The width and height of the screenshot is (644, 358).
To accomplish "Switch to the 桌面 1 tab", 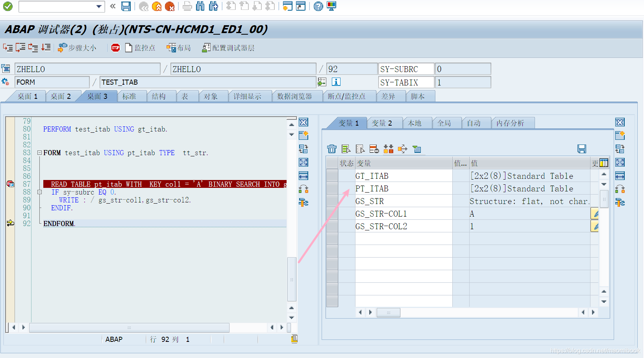I will [28, 96].
